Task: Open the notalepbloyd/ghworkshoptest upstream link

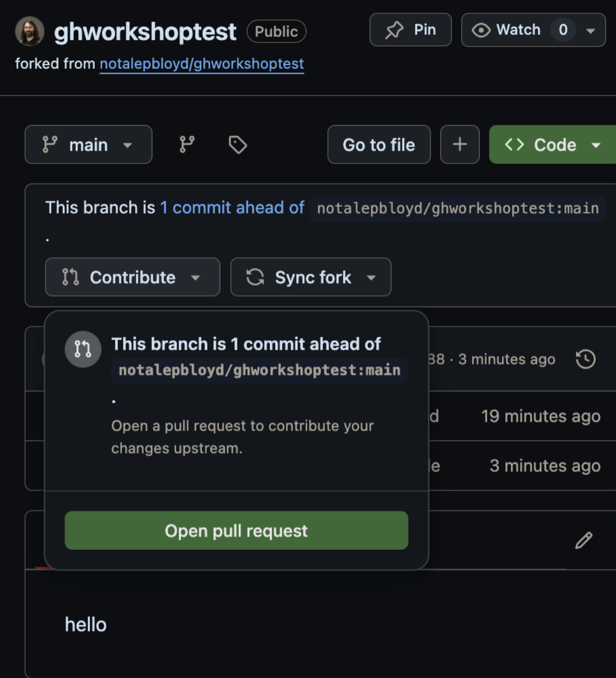Action: click(202, 64)
